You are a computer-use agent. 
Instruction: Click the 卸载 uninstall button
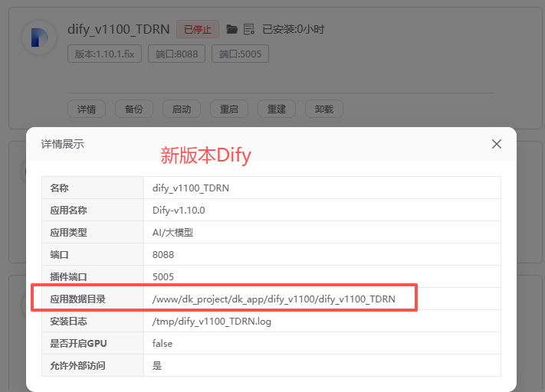coord(324,109)
